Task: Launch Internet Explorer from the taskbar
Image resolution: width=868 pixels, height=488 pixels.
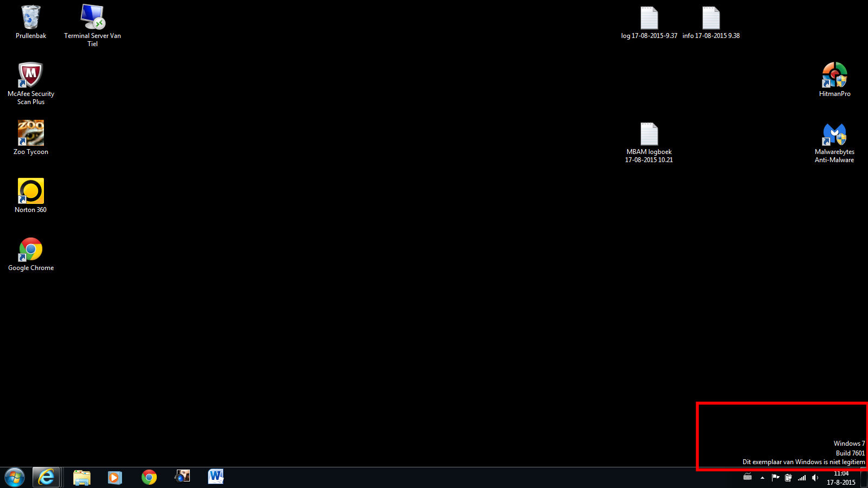Action: pyautogui.click(x=46, y=477)
